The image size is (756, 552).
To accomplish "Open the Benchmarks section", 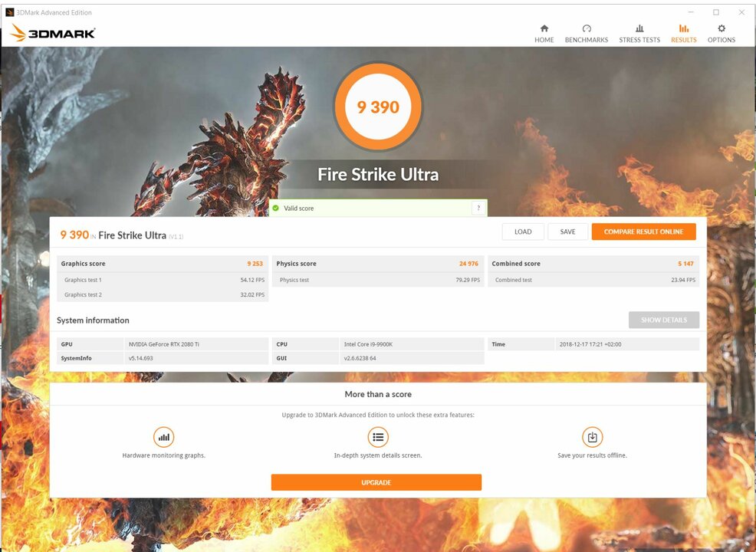I will [x=587, y=34].
